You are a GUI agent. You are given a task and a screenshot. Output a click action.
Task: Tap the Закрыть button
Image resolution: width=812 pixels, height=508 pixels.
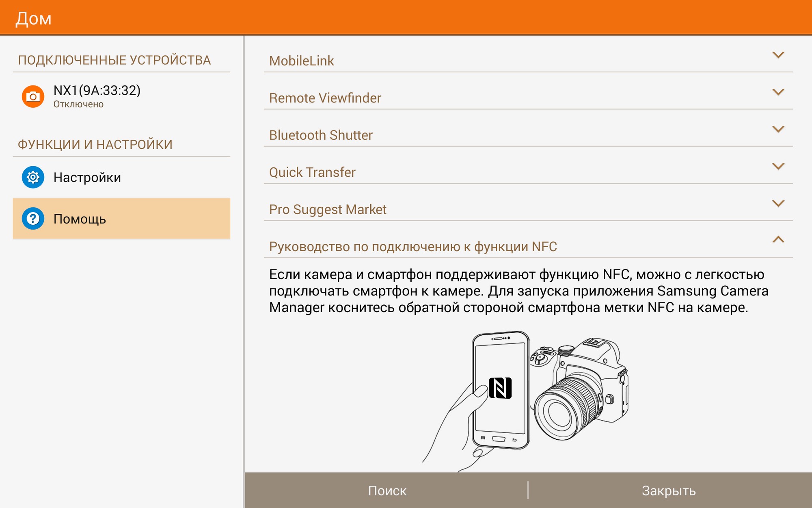pos(668,491)
